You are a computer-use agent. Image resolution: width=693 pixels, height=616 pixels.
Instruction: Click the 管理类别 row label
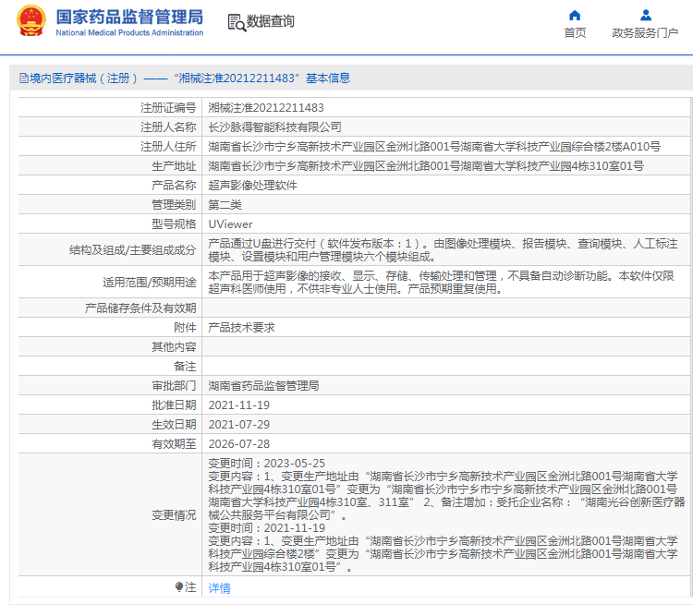(174, 205)
